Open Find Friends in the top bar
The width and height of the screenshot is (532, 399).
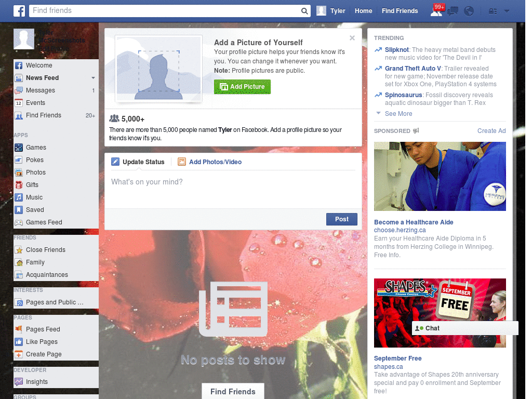pos(400,11)
